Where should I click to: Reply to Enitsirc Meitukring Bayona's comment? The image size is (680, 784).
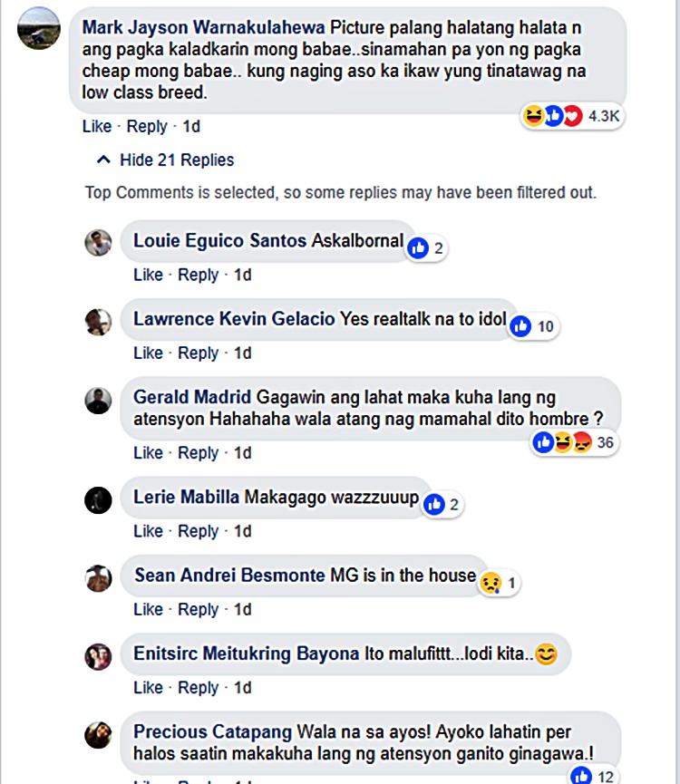pyautogui.click(x=199, y=688)
